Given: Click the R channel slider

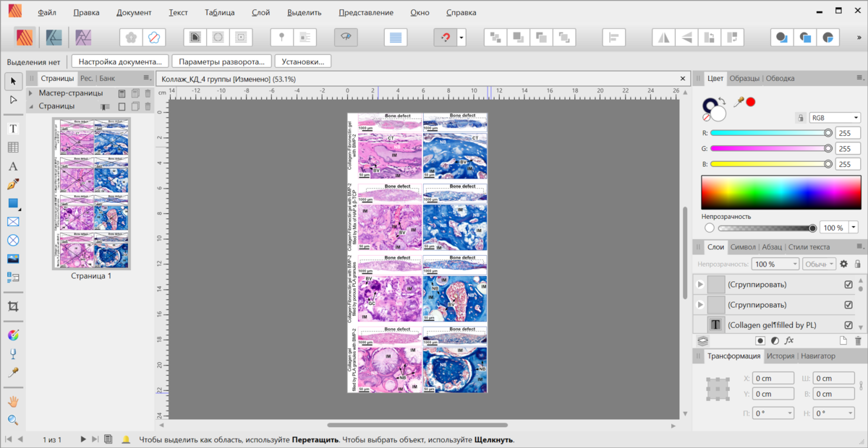Looking at the screenshot, I should 770,133.
